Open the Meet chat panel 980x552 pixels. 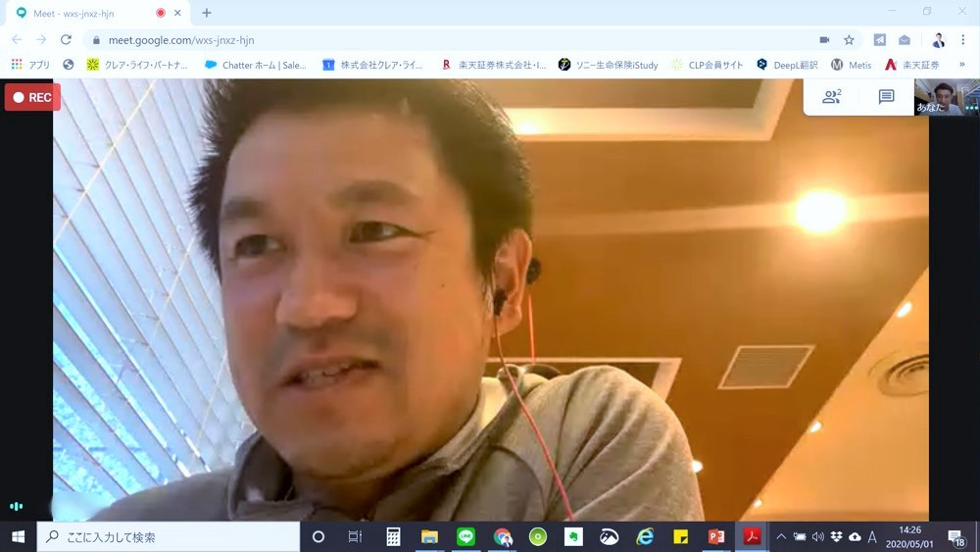pos(886,97)
